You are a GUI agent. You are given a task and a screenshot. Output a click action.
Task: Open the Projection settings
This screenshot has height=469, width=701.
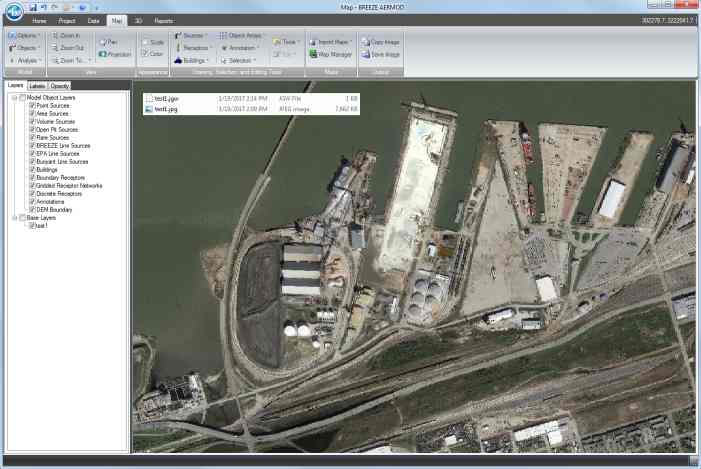click(115, 54)
